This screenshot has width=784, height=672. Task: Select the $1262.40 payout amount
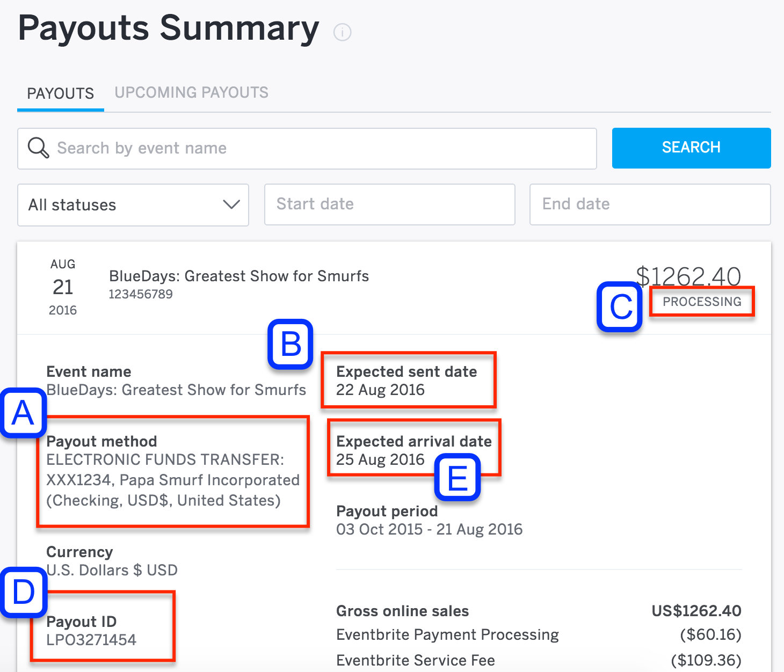coord(689,276)
